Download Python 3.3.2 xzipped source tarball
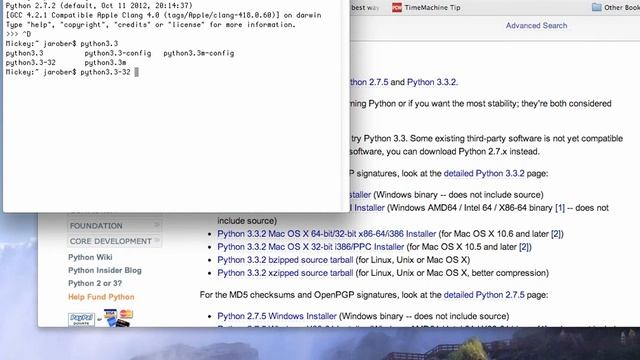 coord(285,273)
